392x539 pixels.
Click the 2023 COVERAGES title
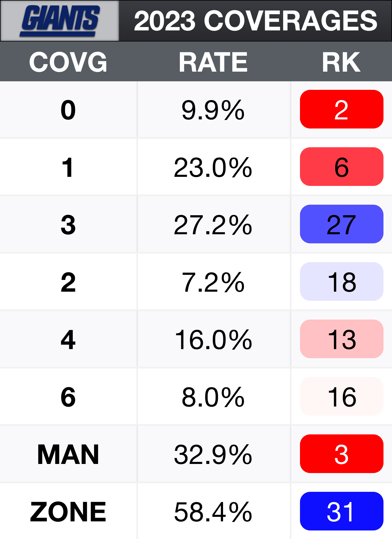pos(255,20)
